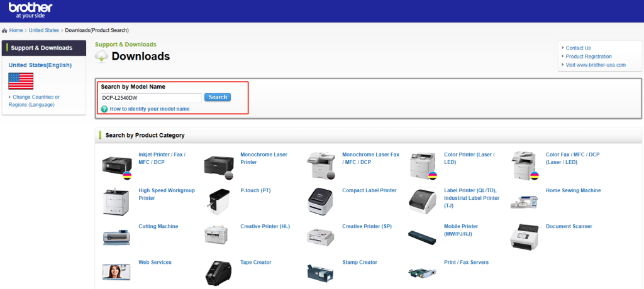Click the model name input field
Screen dimensions: 644x289
(x=151, y=98)
